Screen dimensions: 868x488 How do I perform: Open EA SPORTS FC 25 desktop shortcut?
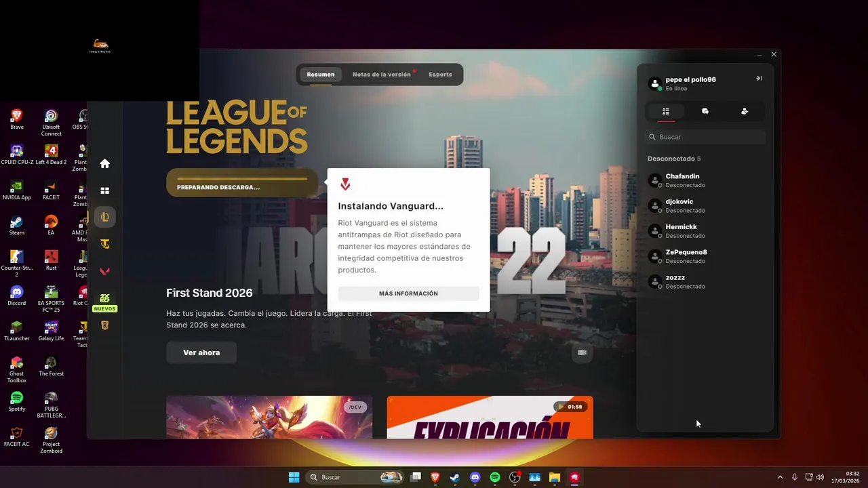pyautogui.click(x=51, y=299)
